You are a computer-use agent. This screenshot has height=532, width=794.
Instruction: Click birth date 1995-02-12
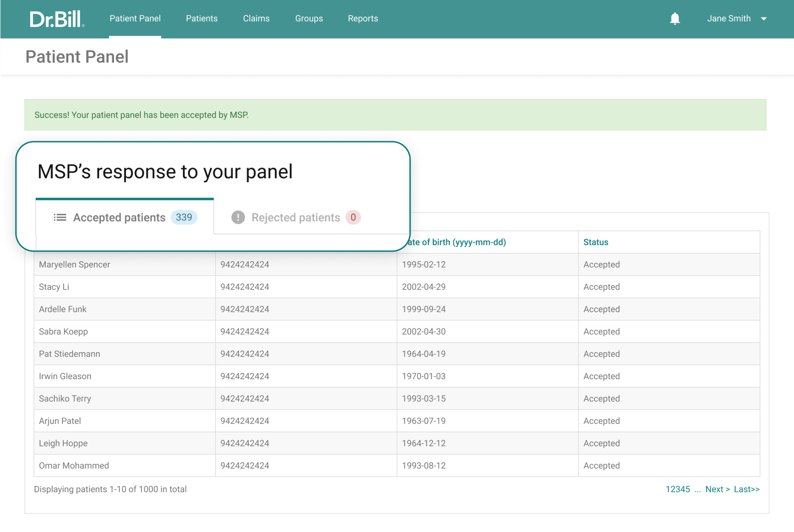tap(424, 264)
